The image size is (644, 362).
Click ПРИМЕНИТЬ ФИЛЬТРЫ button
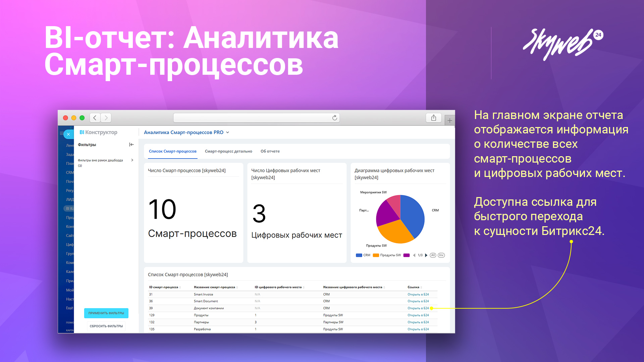point(106,313)
